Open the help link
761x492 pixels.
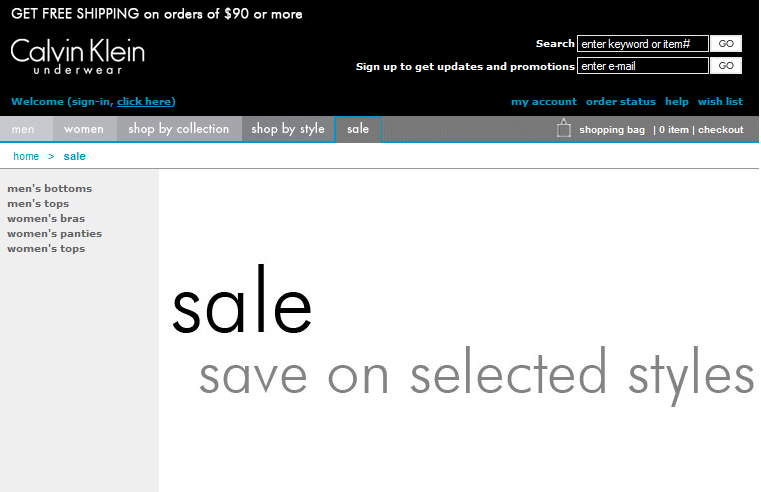[x=677, y=102]
